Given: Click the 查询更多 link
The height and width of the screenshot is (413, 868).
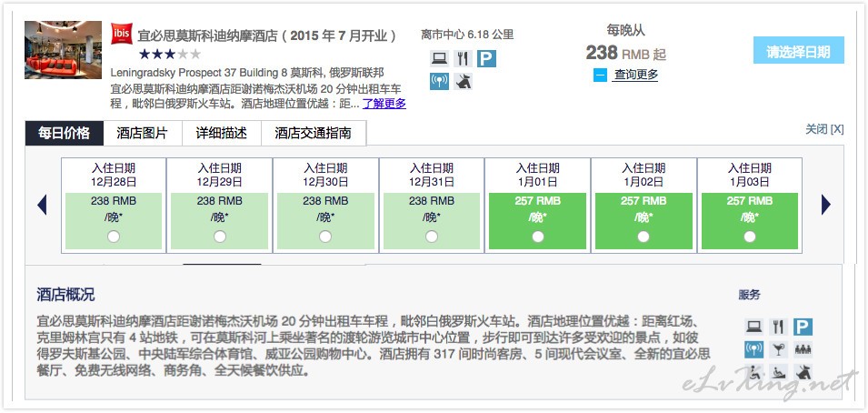Looking at the screenshot, I should pyautogui.click(x=635, y=75).
